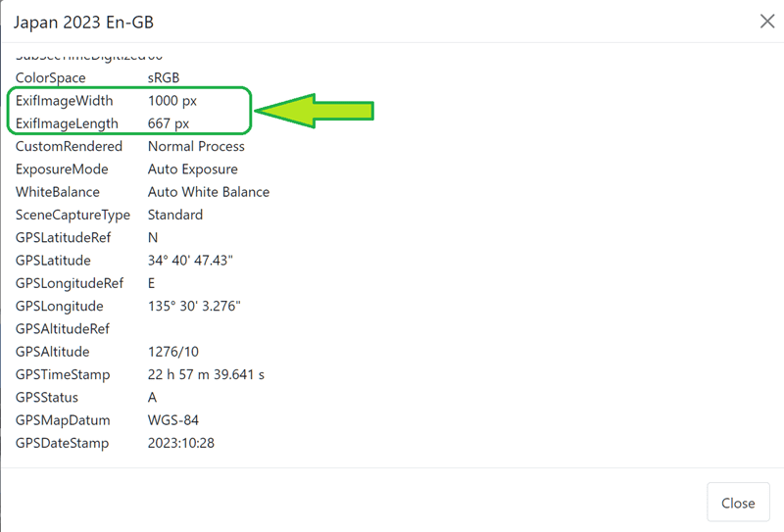Click the Auto Exposure value
This screenshot has height=532, width=784.
click(192, 169)
